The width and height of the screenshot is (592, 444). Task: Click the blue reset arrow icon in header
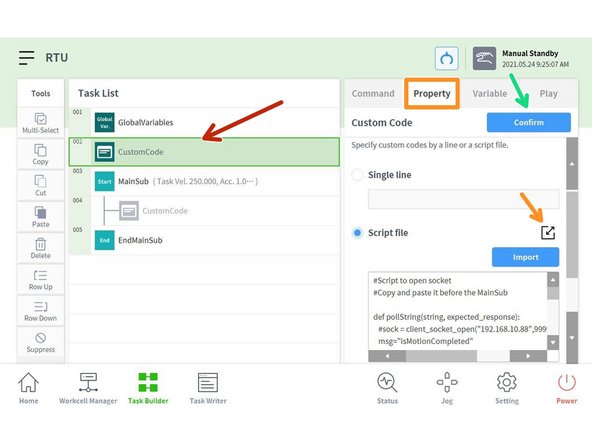coord(447,59)
